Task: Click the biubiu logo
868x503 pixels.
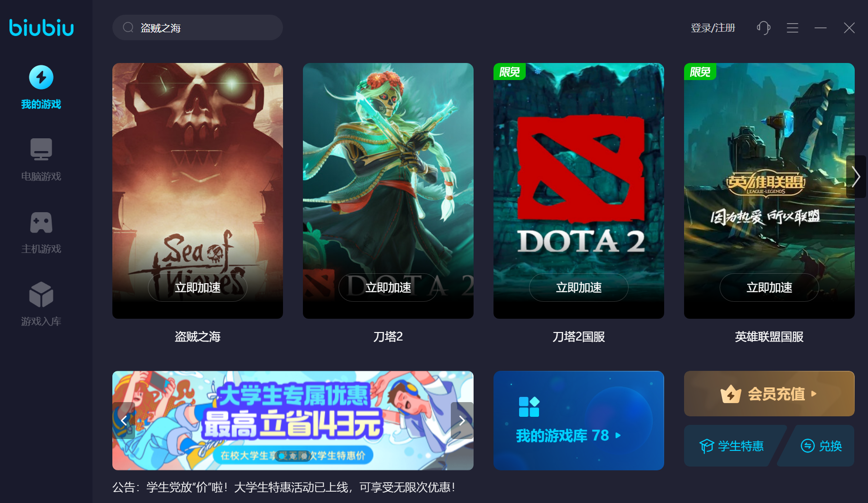Action: coord(42,27)
